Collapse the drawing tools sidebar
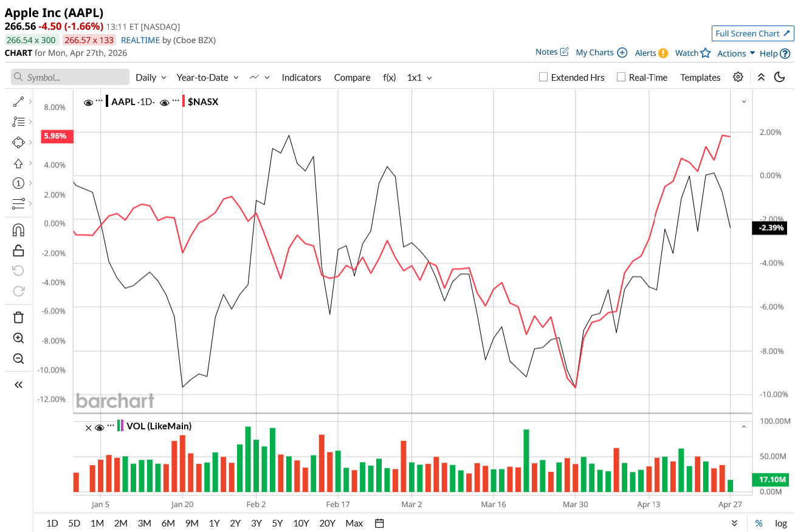 (18, 384)
